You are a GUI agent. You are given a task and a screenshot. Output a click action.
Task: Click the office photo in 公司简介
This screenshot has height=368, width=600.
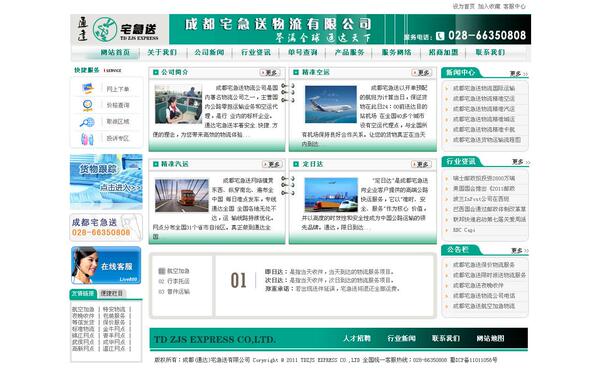[x=178, y=104]
